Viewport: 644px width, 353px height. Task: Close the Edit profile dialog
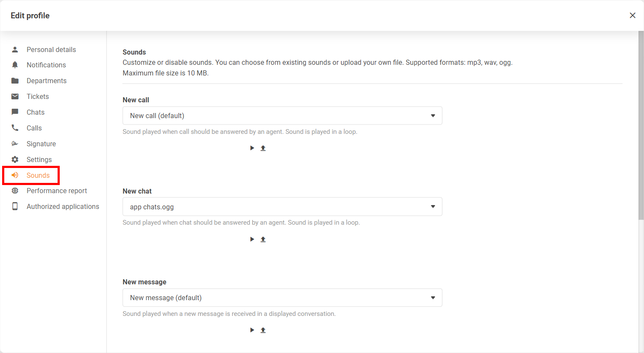point(632,15)
